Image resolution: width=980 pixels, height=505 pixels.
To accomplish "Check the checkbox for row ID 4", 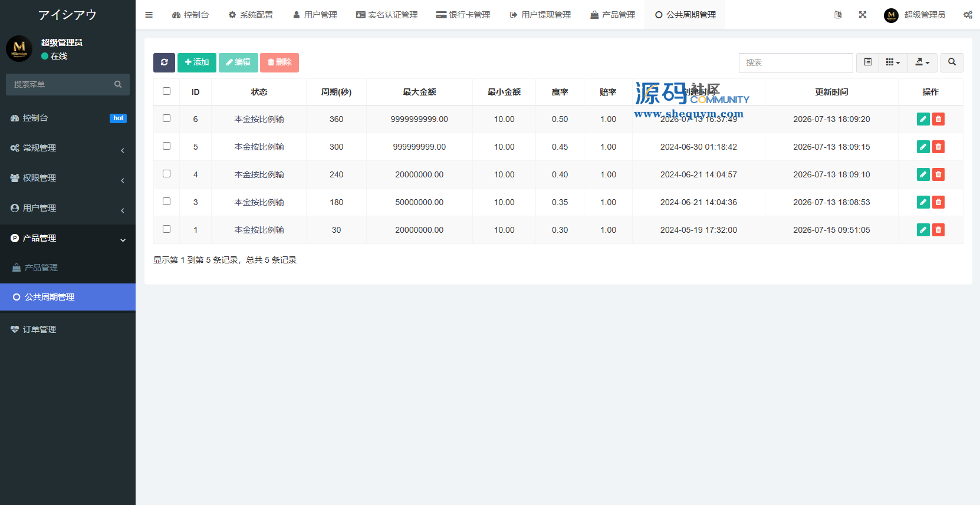I will click(x=166, y=174).
